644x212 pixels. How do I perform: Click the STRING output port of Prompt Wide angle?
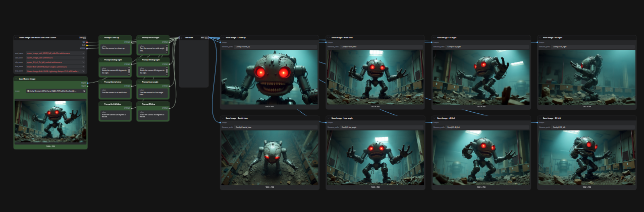point(169,42)
